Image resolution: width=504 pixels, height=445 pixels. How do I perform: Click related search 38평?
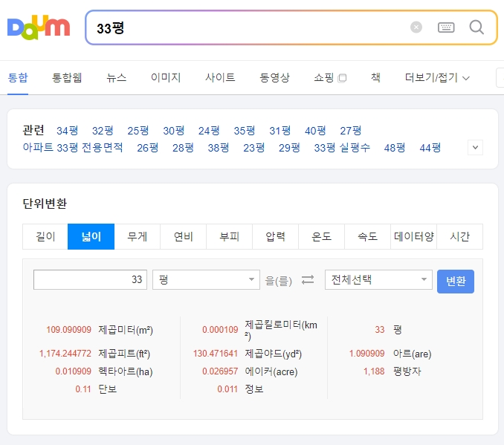[x=219, y=148]
